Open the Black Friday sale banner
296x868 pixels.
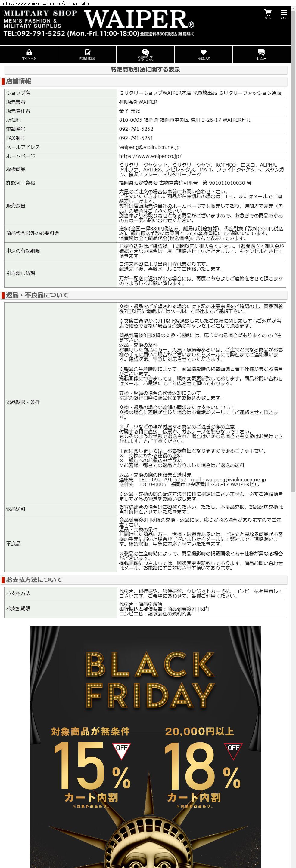pos(145,741)
